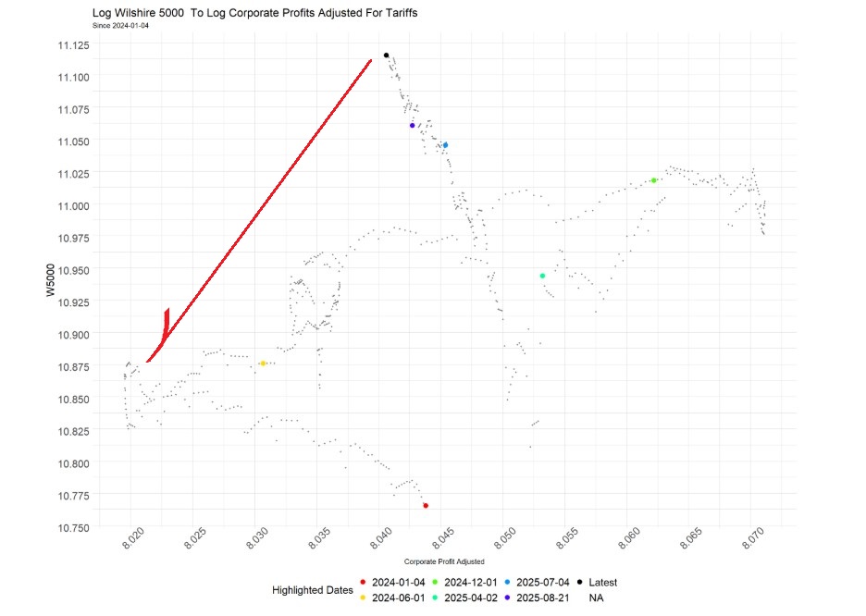Click the teal legend dot for 2025-04-02
This screenshot has height=616, width=866.
coord(435,598)
